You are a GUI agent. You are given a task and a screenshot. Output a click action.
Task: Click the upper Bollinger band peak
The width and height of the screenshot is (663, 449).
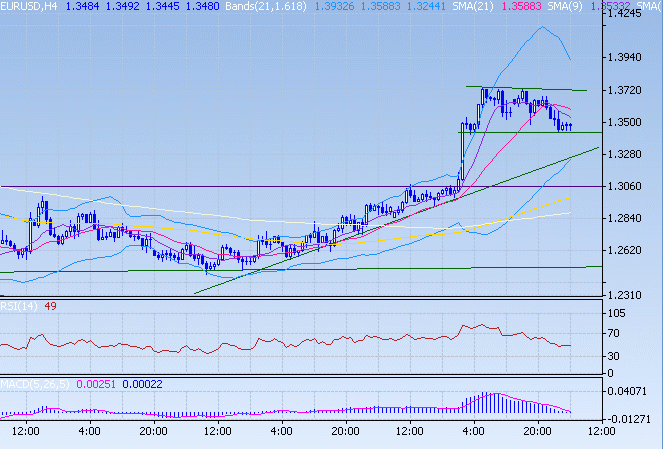coord(541,28)
